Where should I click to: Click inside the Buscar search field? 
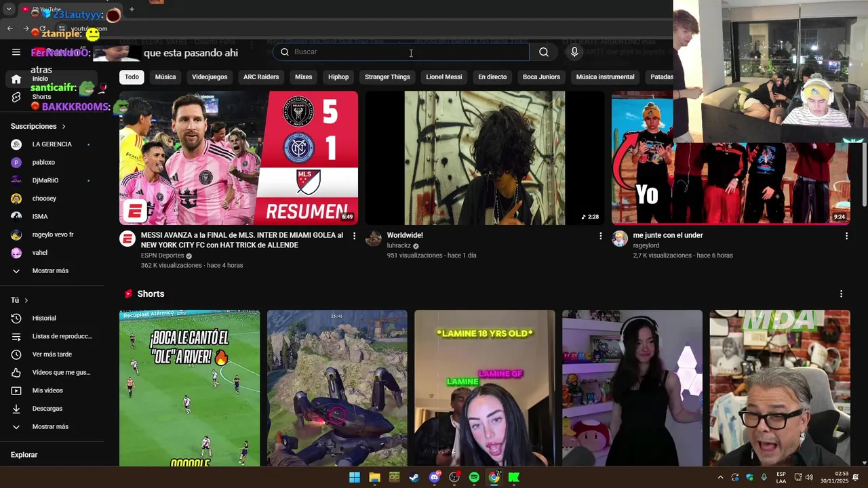(x=401, y=52)
